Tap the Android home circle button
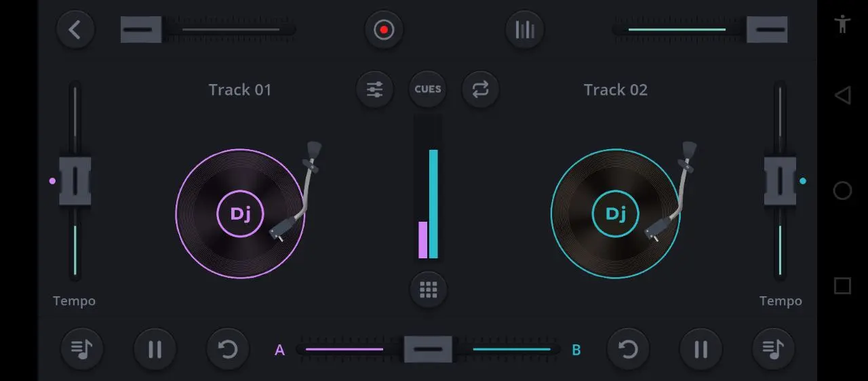The image size is (868, 381). pyautogui.click(x=842, y=190)
